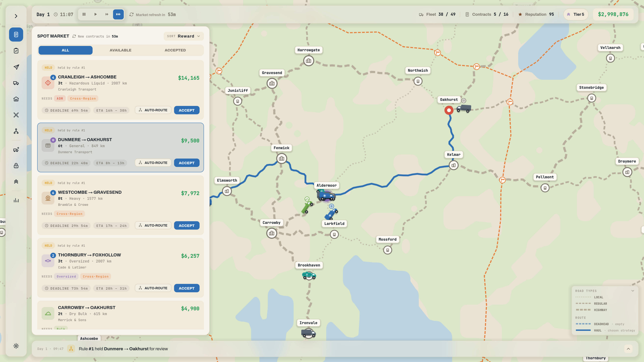Open the statistics bar-chart sidebar icon
The width and height of the screenshot is (644, 362).
16,200
